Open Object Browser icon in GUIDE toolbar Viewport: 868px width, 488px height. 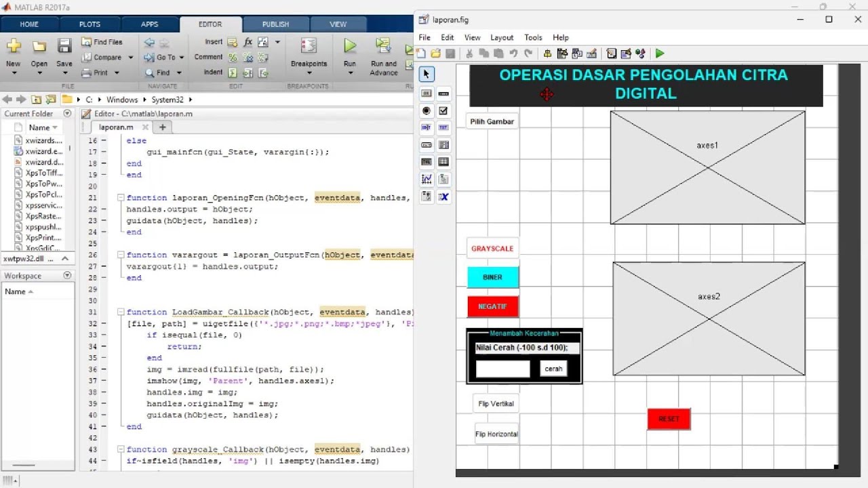pos(640,54)
